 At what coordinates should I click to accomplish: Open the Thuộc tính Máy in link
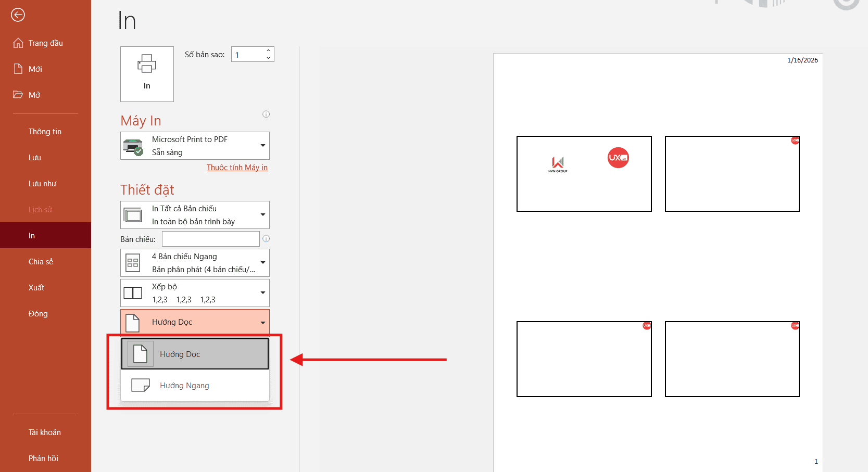(237, 168)
